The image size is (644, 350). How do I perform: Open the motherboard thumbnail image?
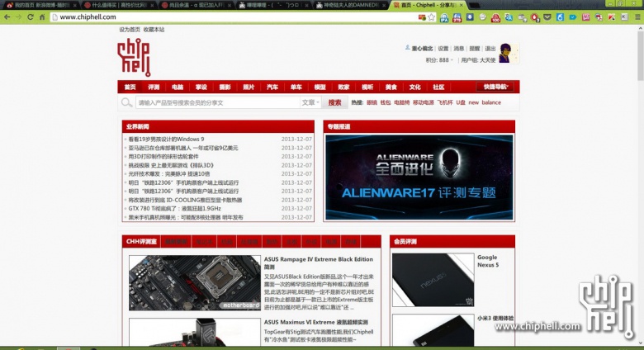[x=195, y=282]
